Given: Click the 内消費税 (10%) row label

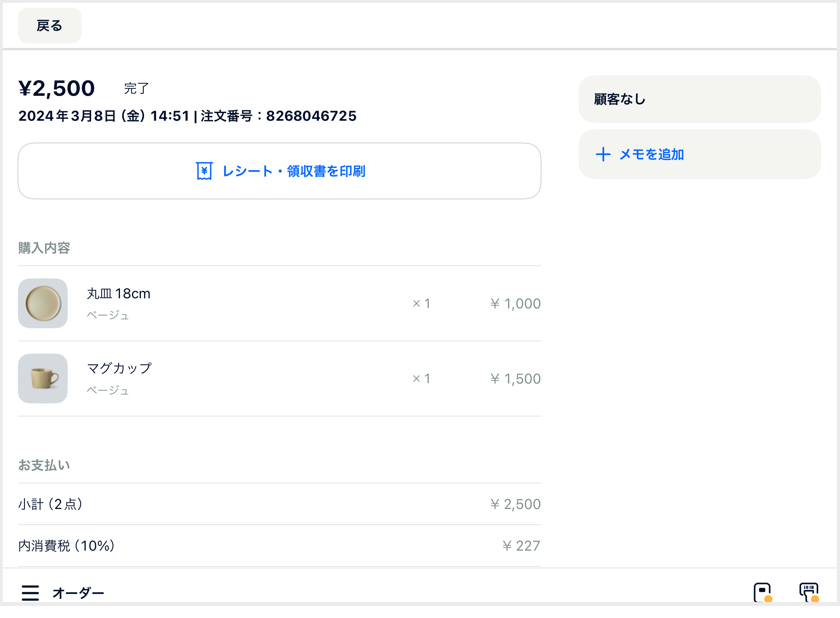Looking at the screenshot, I should point(67,546).
